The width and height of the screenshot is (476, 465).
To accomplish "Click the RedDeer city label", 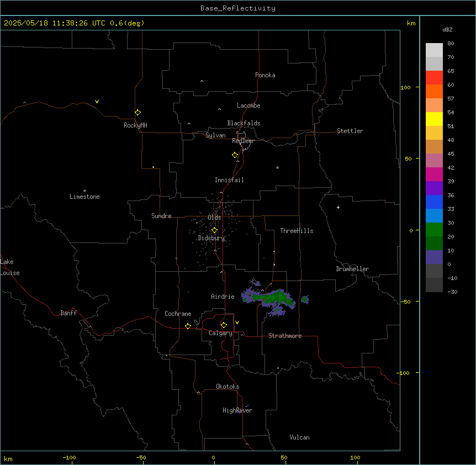I will [x=243, y=141].
